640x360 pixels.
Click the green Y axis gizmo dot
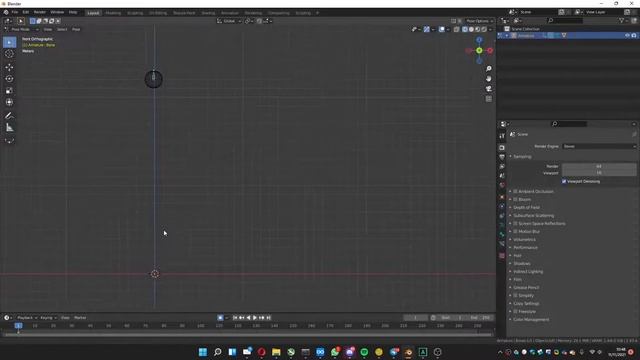[479, 51]
